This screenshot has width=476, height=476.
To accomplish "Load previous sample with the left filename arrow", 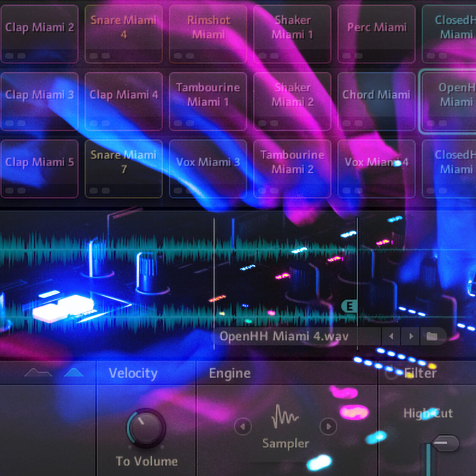I will [391, 336].
